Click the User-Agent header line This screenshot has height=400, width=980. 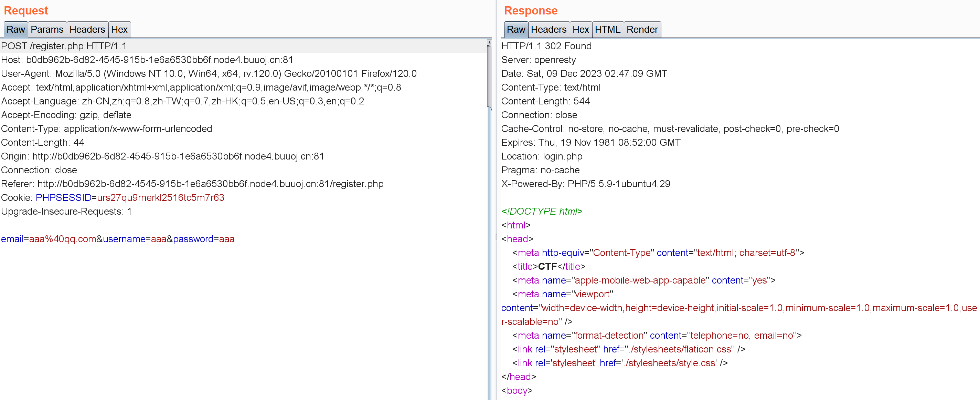(209, 73)
